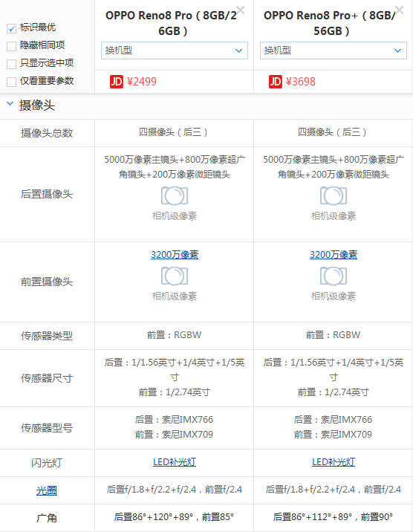Click front camera icon for Reno8 Pro
The height and width of the screenshot is (532, 413).
click(x=175, y=276)
